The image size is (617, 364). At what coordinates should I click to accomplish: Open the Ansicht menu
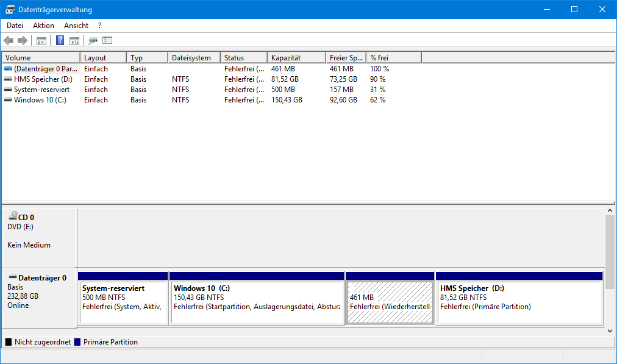tap(76, 26)
